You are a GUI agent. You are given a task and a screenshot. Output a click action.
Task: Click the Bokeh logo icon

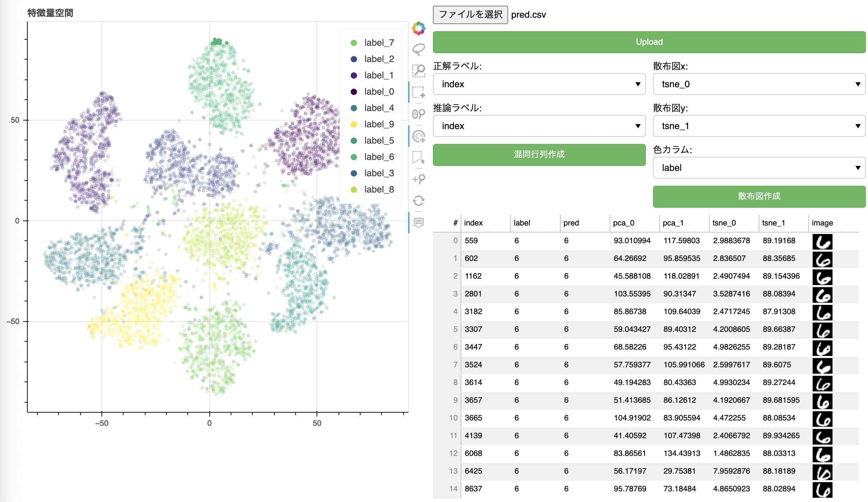coord(419,28)
